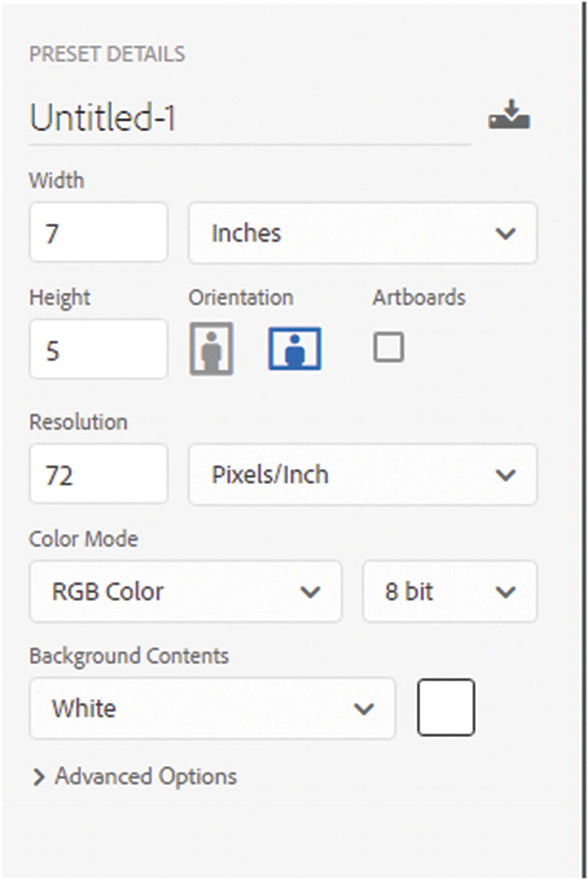Open the RGB Color mode dropdown
The width and height of the screenshot is (588, 880).
pos(186,592)
